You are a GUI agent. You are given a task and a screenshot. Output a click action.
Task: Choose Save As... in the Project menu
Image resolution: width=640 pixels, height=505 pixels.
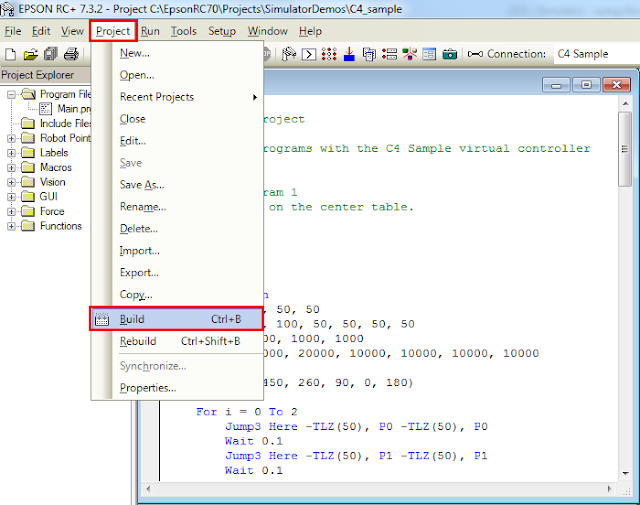pyautogui.click(x=177, y=185)
